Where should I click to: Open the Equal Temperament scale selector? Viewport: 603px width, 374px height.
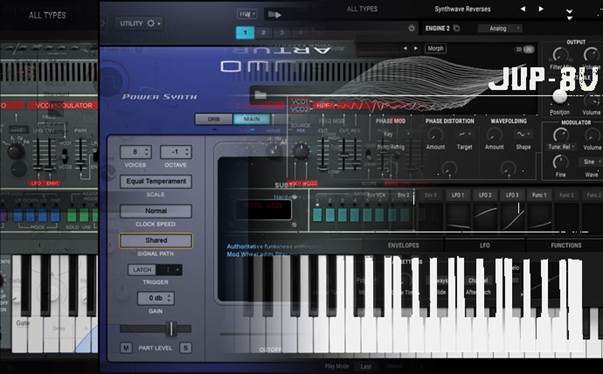tap(156, 181)
